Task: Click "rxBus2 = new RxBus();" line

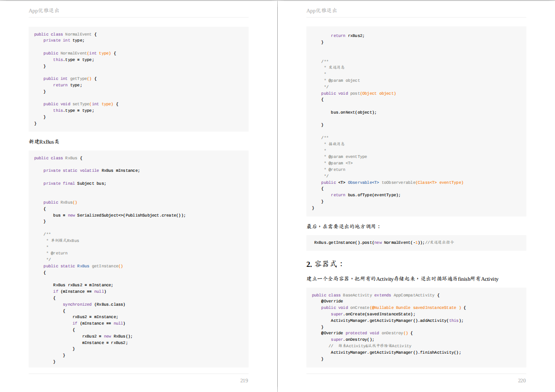Action: 107,336
